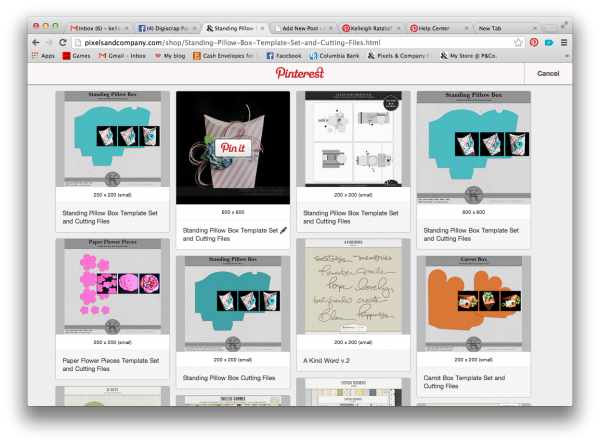Viewport: 600px width, 444px height.
Task: Open the Games bookmark
Action: click(77, 56)
